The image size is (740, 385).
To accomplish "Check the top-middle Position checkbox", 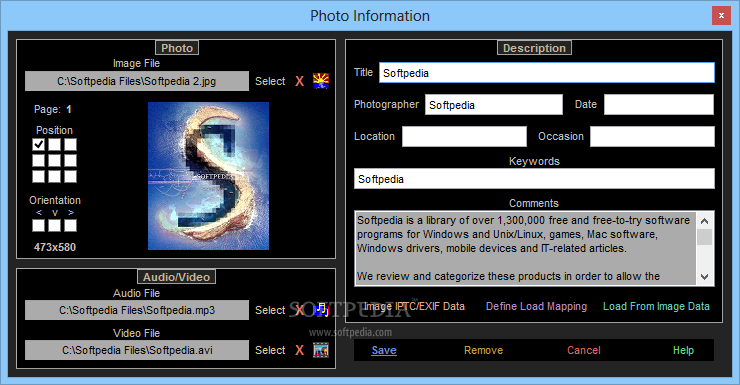I will (x=55, y=144).
